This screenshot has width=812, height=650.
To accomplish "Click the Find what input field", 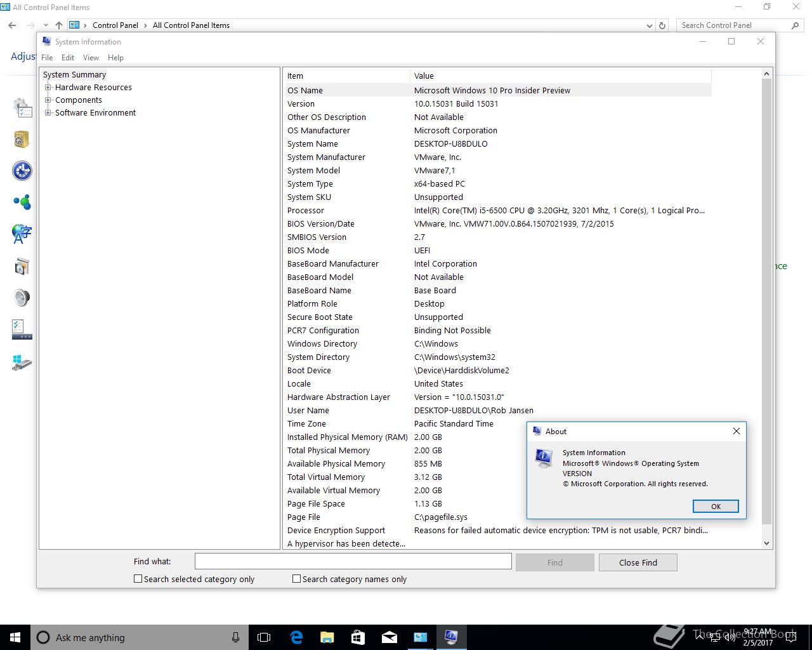I will coord(353,561).
